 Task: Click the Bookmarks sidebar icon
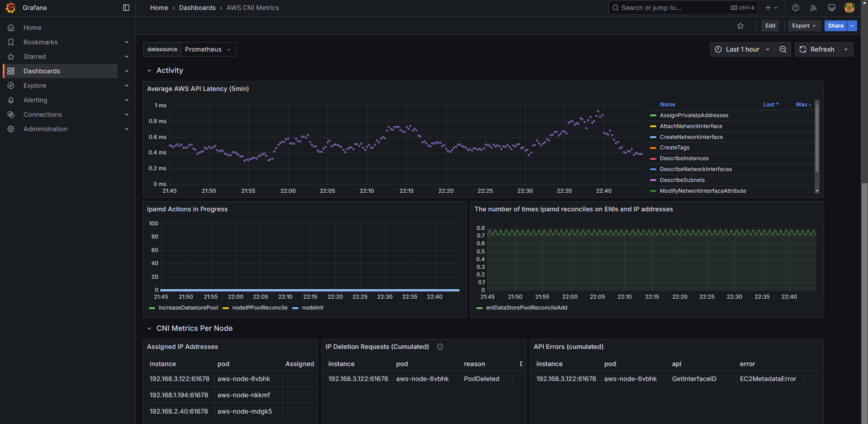11,42
